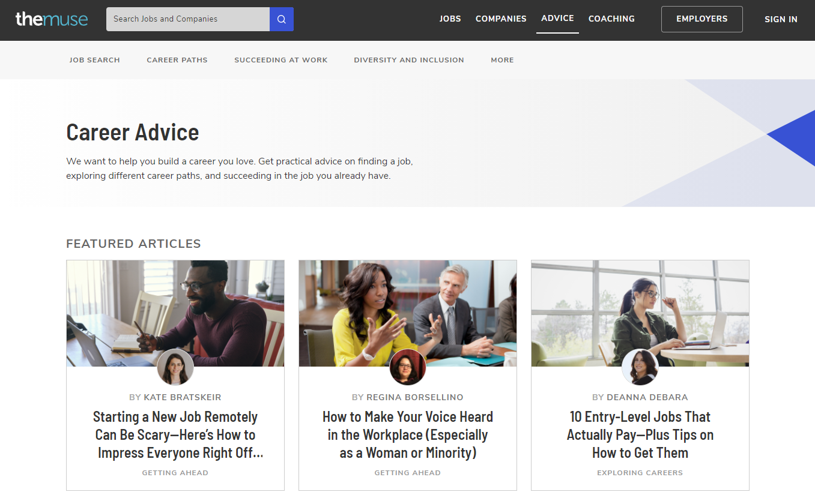
Task: Click Regina Borsellino's author avatar
Action: (408, 367)
